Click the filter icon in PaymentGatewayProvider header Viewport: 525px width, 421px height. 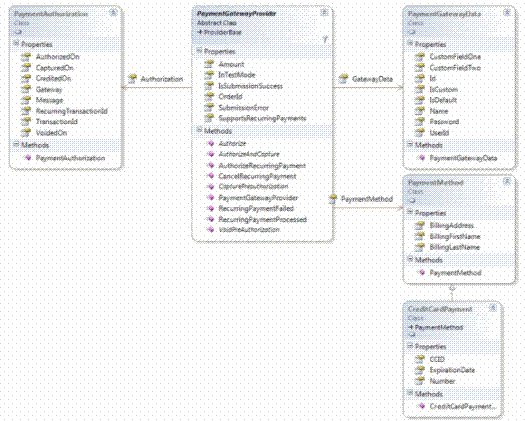point(324,40)
